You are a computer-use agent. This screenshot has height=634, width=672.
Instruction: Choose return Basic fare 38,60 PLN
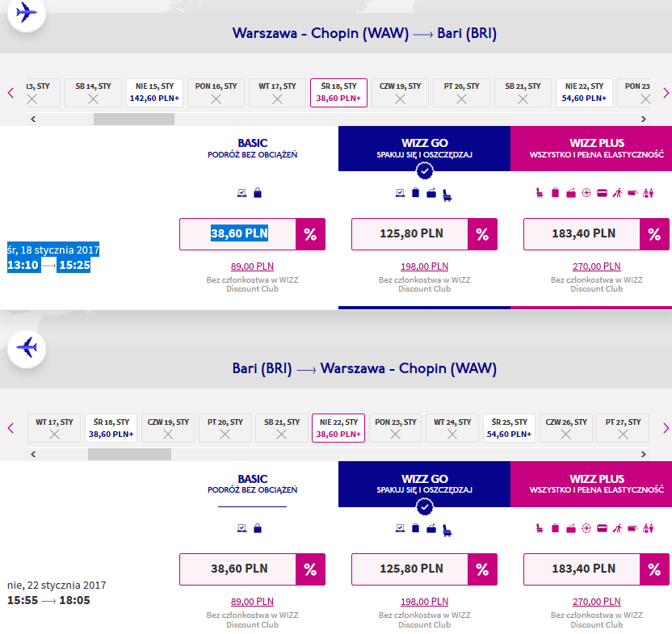tap(238, 569)
